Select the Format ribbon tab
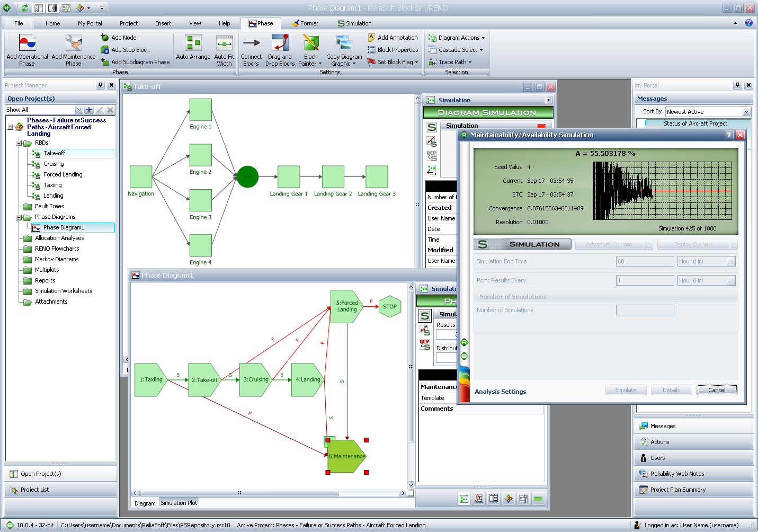This screenshot has width=758, height=532. [x=307, y=23]
